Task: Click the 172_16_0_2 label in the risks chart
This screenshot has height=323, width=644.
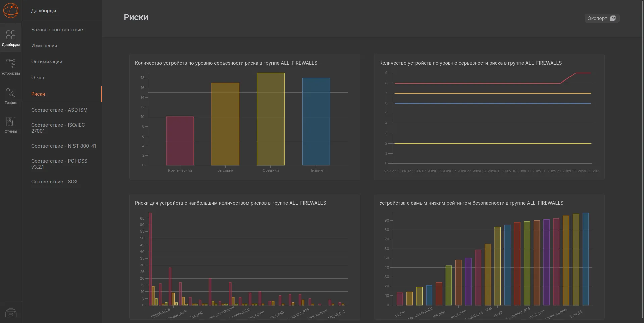Action: (336, 314)
